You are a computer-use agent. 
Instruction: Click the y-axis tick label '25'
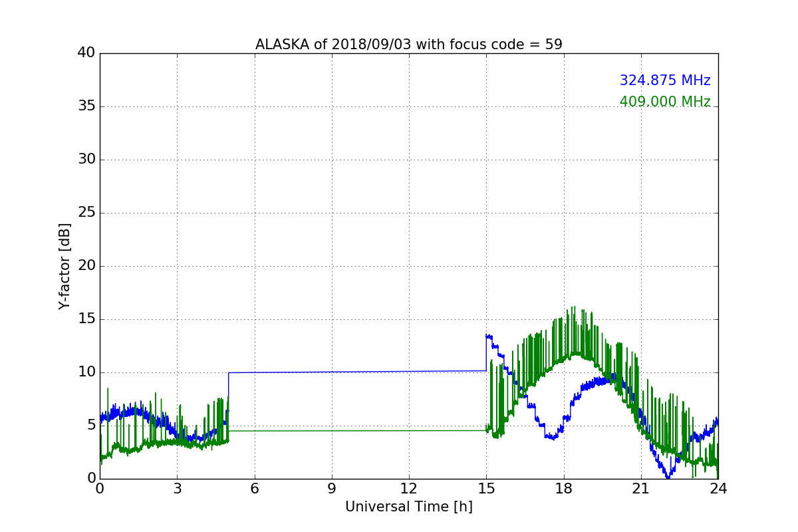click(86, 213)
